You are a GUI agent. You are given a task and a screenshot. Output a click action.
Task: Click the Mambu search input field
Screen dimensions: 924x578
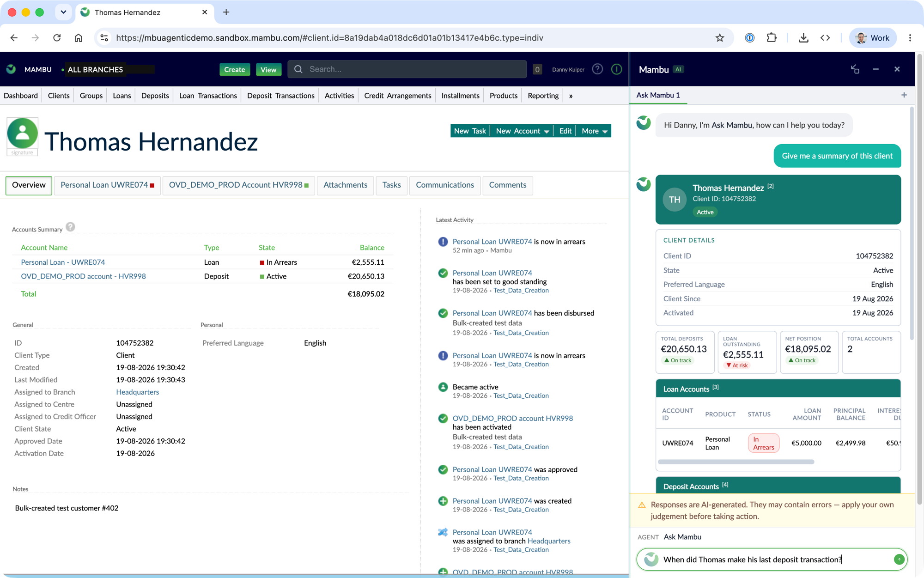pos(407,69)
